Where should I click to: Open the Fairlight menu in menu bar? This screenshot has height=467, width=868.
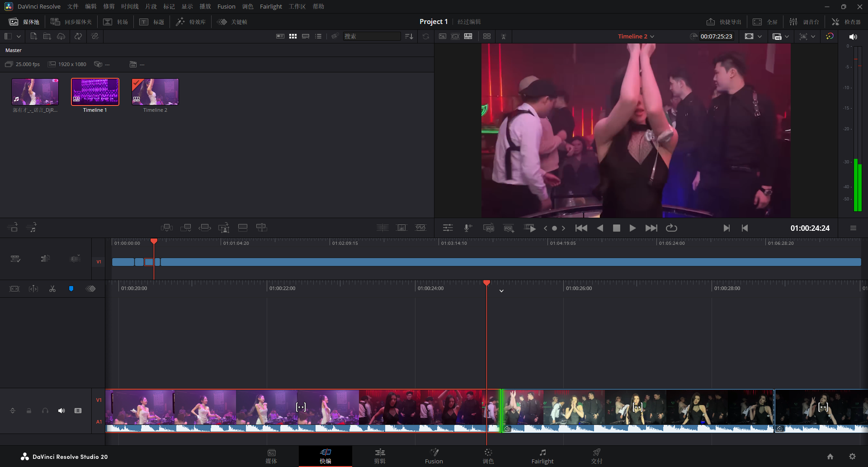(270, 6)
